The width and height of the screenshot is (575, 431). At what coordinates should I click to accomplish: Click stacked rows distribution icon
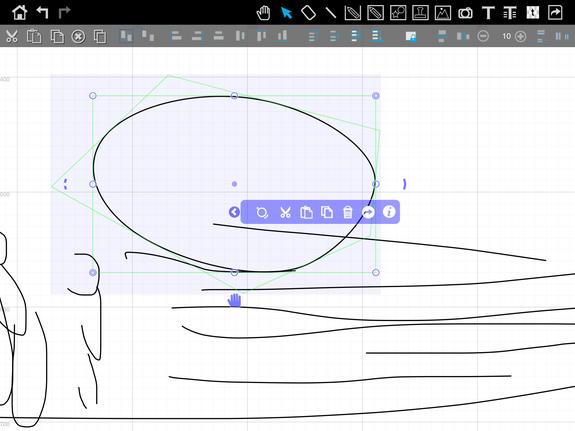[541, 36]
